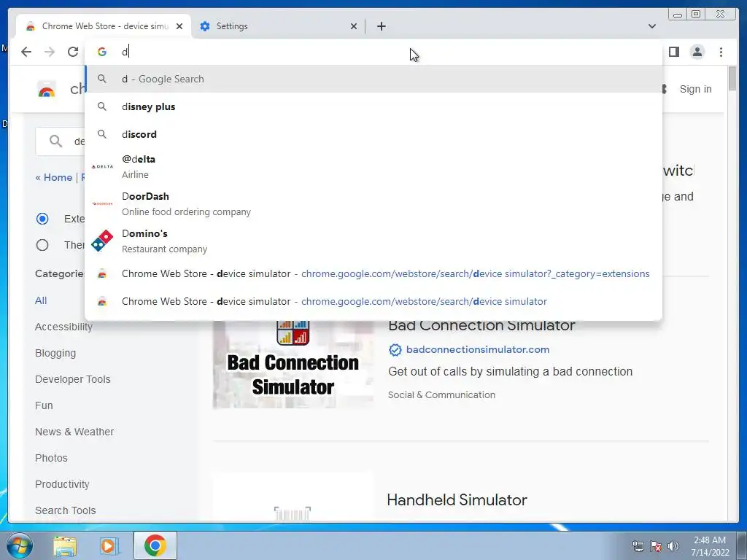Click the Chrome Web Store rainbow logo
Screen dimensions: 747x560
46,90
